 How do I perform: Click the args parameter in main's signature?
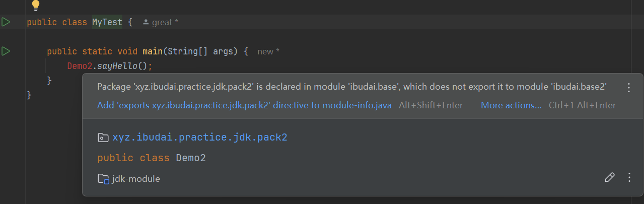click(x=223, y=51)
